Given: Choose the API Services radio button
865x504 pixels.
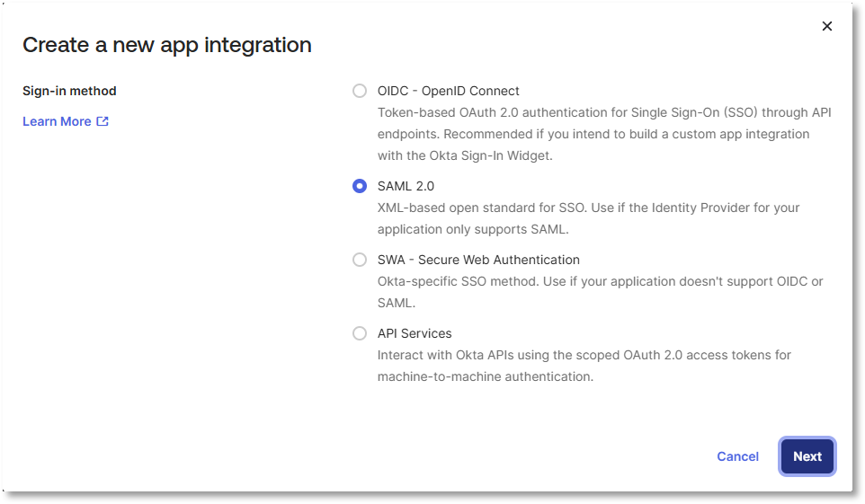Looking at the screenshot, I should coord(360,333).
